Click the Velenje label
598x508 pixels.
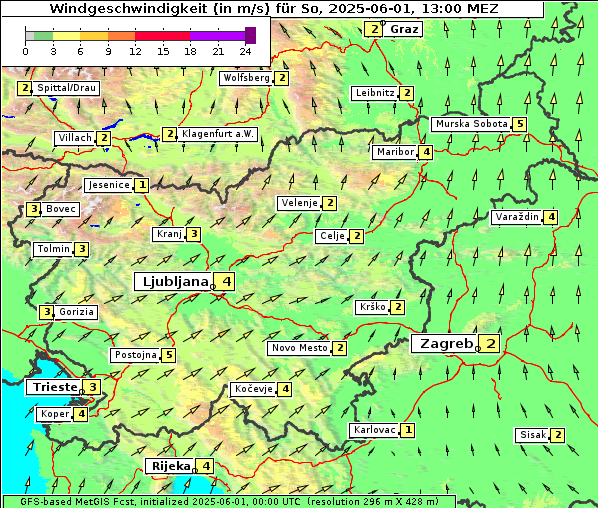(x=299, y=203)
